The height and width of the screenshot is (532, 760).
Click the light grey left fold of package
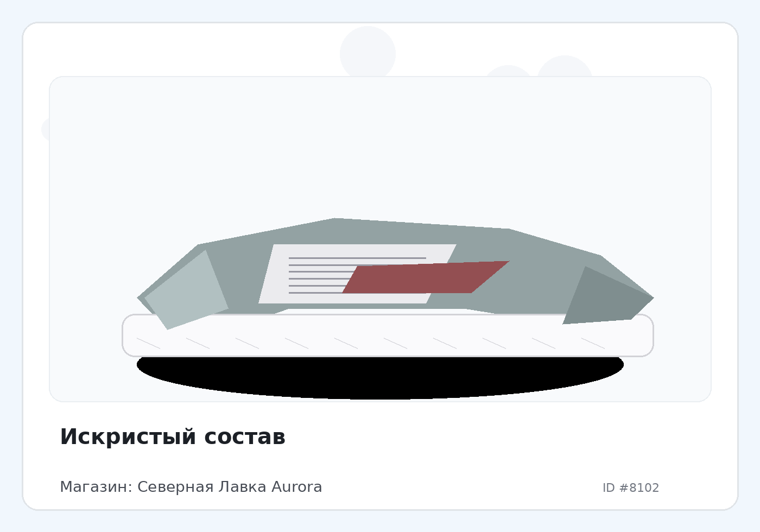point(186,290)
